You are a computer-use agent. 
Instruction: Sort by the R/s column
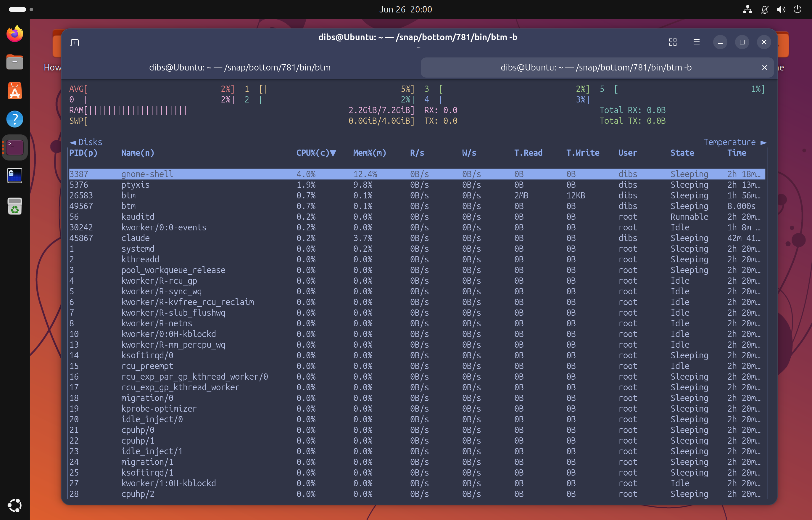click(x=417, y=153)
